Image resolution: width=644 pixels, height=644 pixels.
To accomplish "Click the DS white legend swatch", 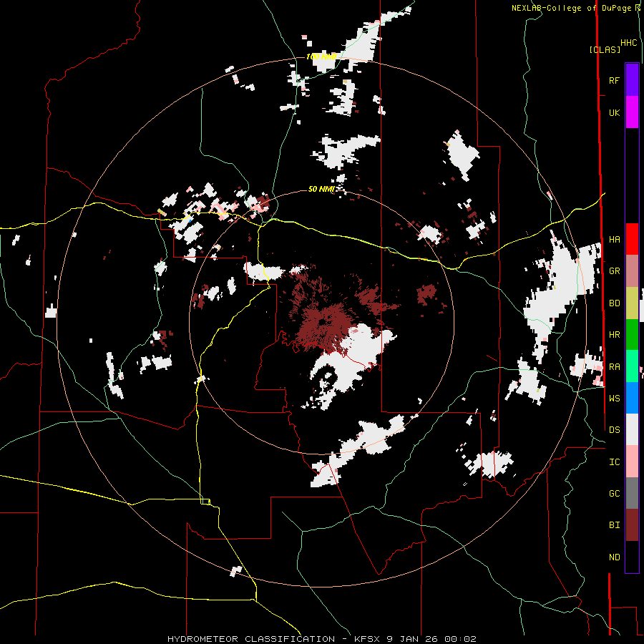I will pos(632,429).
